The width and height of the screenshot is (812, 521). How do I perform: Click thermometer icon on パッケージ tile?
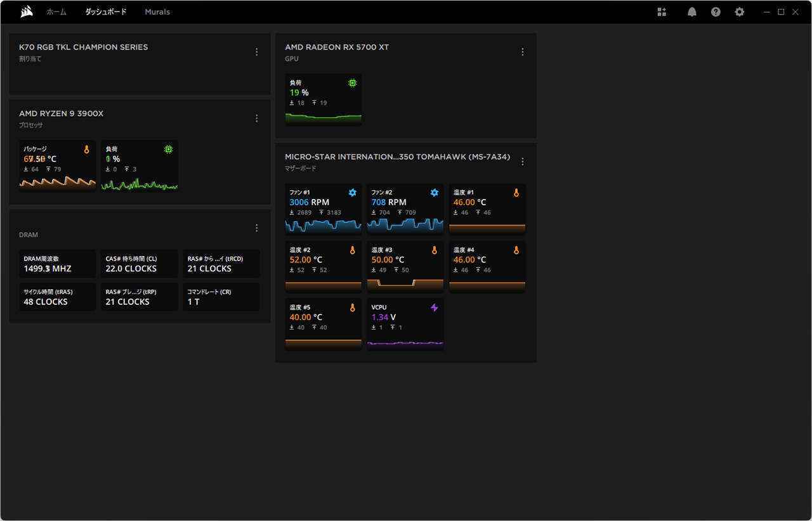coord(87,150)
